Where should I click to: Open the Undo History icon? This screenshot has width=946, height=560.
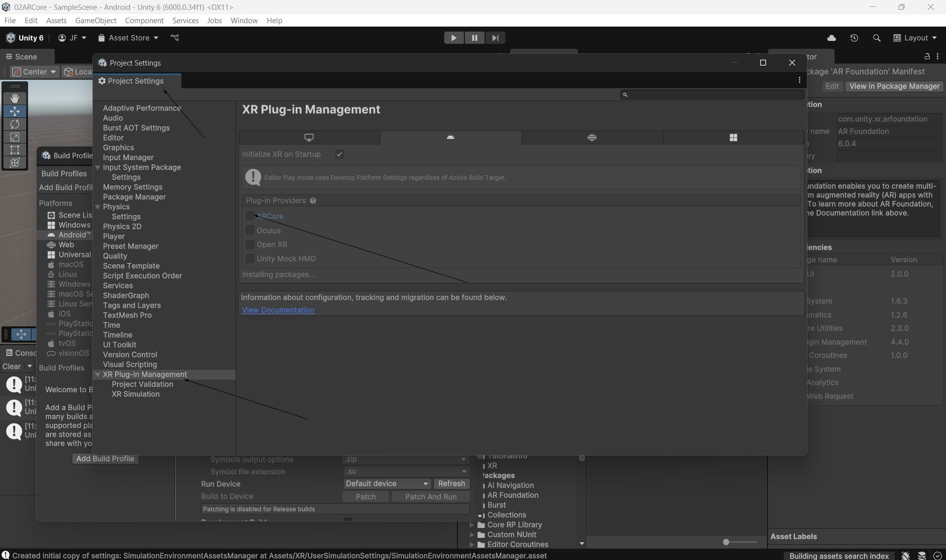click(x=854, y=38)
